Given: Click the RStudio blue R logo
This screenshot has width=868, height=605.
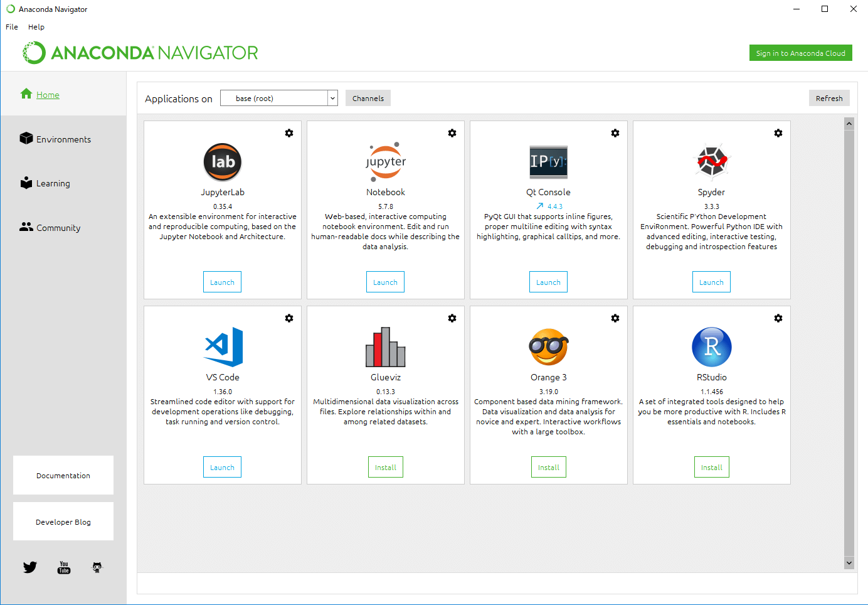Looking at the screenshot, I should (x=712, y=347).
